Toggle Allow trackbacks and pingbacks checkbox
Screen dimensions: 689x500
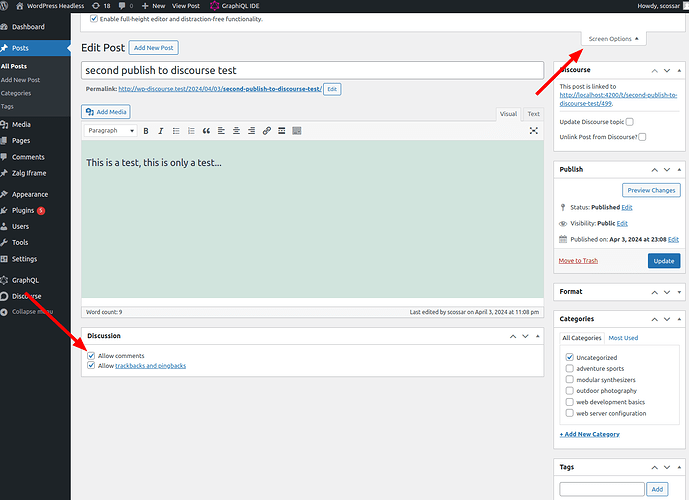(91, 366)
